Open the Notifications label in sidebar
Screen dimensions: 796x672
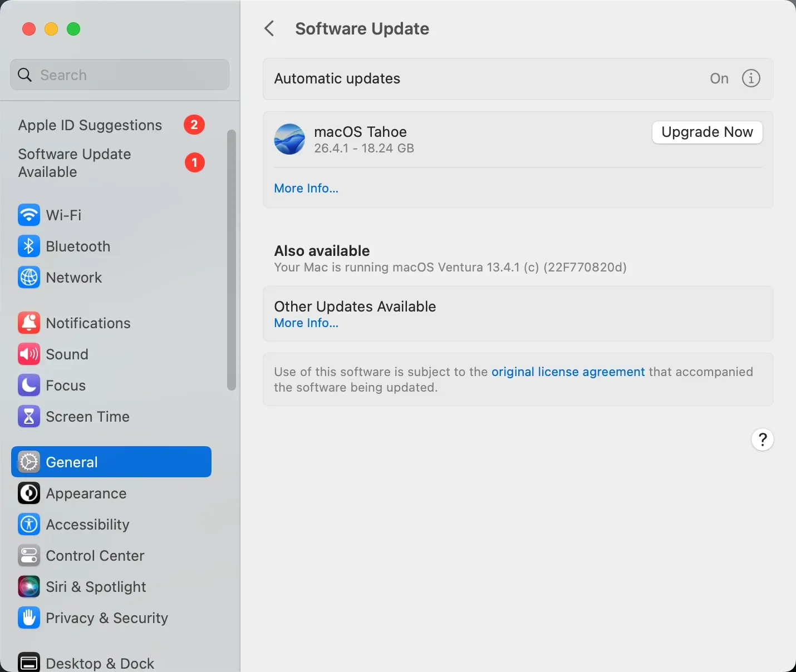[88, 323]
